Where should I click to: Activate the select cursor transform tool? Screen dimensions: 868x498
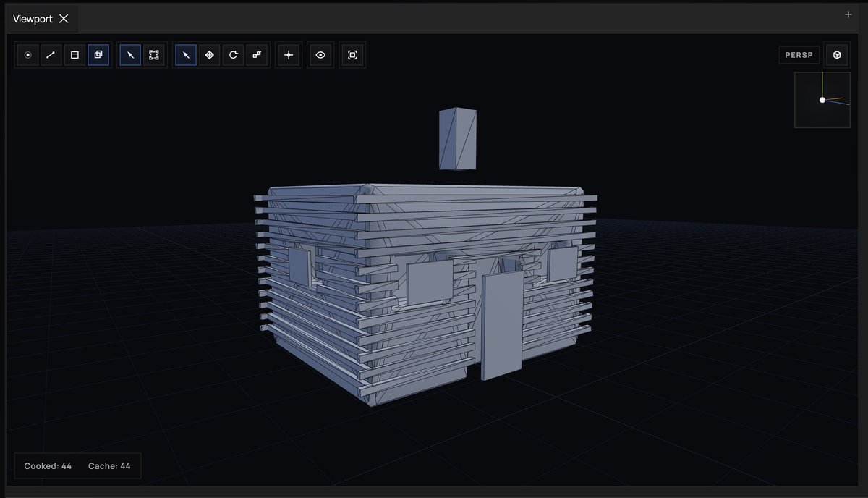point(186,55)
